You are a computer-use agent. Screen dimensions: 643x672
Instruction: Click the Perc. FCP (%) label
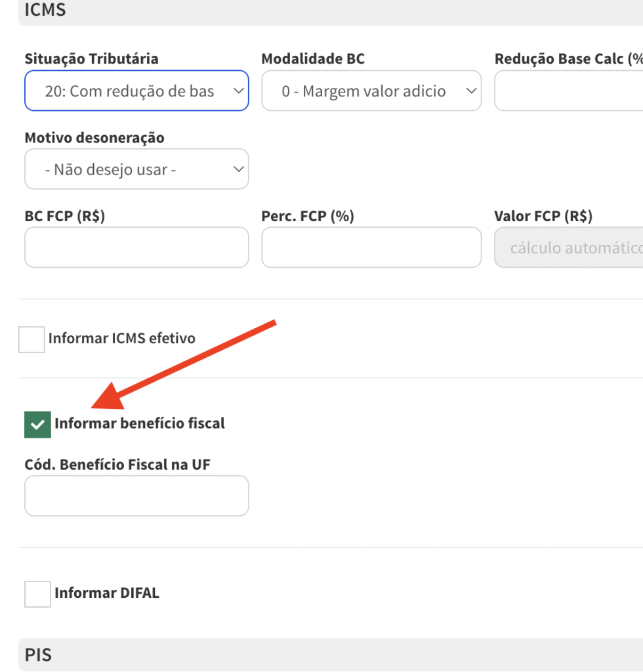point(308,216)
